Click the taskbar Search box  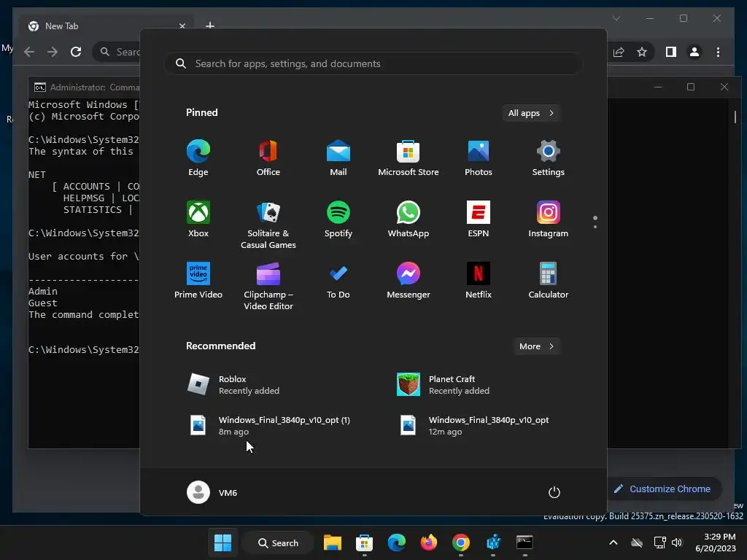click(x=278, y=542)
